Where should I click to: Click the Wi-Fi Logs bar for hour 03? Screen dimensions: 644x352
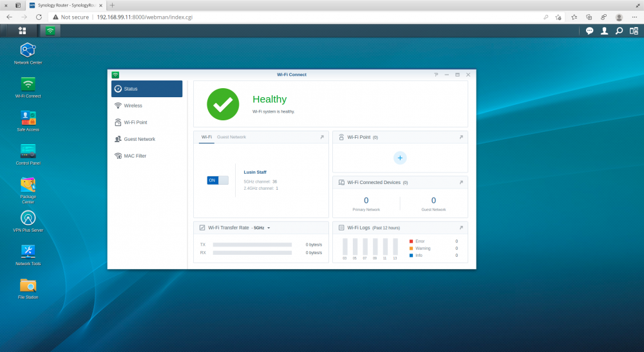[x=345, y=247]
